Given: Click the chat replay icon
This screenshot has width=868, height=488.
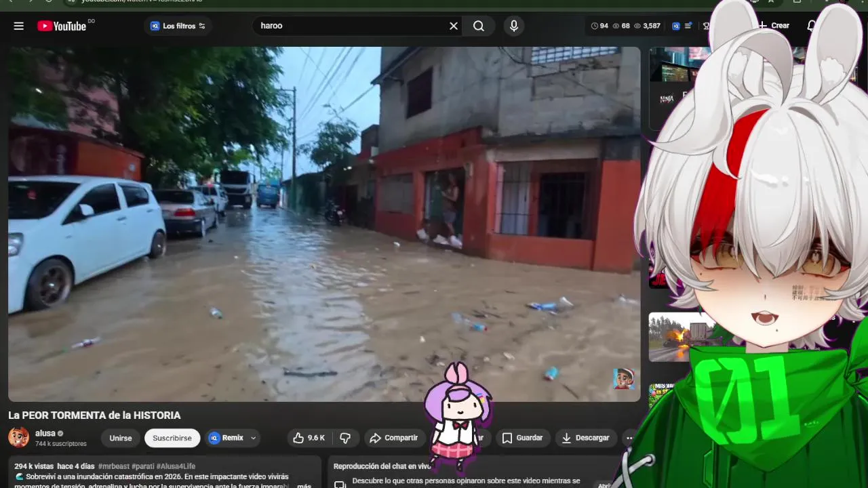Looking at the screenshot, I should coord(340,485).
